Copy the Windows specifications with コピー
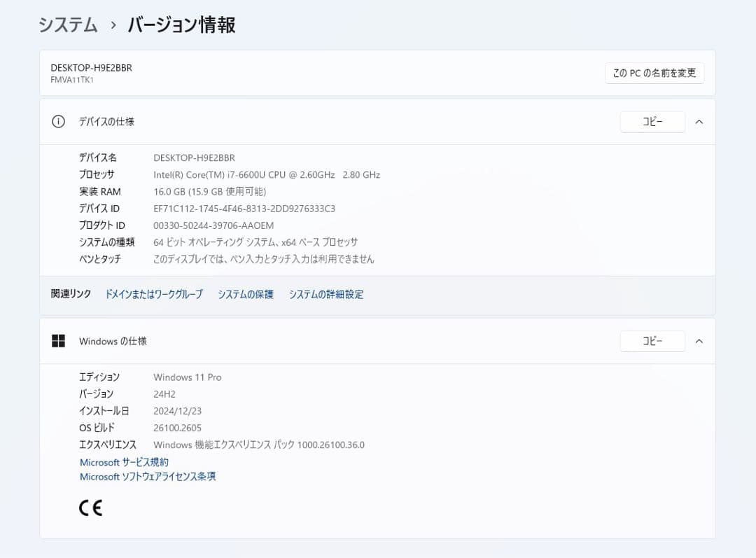This screenshot has width=756, height=558. (x=652, y=341)
